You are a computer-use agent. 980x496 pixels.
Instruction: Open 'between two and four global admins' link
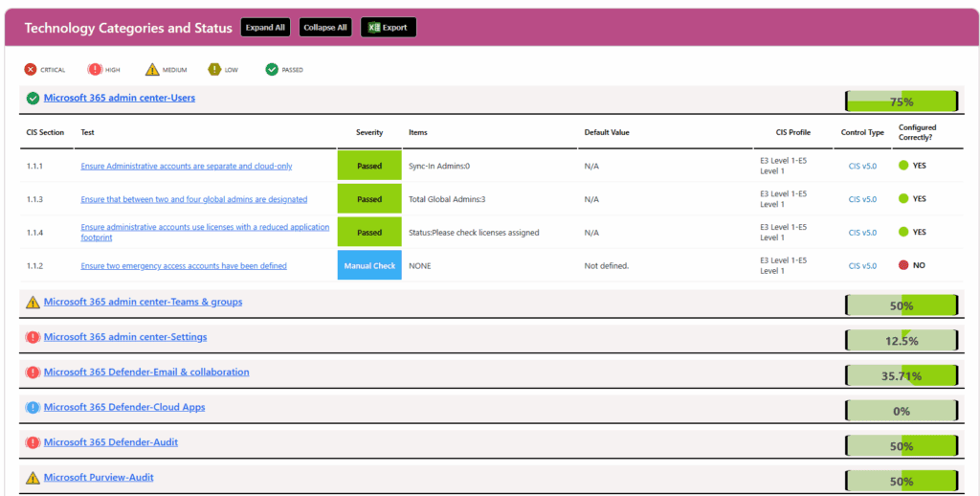193,199
